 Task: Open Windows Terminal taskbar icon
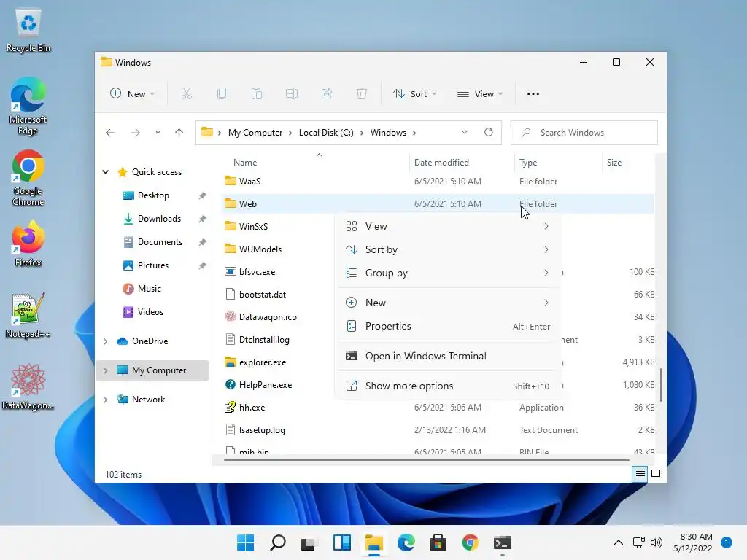[x=503, y=542]
